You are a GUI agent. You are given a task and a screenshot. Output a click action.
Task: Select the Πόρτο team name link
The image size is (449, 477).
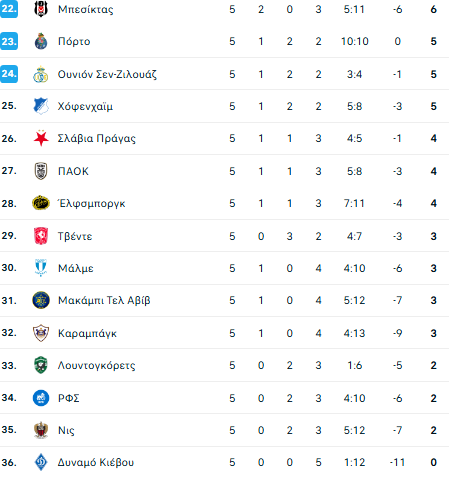(x=74, y=41)
